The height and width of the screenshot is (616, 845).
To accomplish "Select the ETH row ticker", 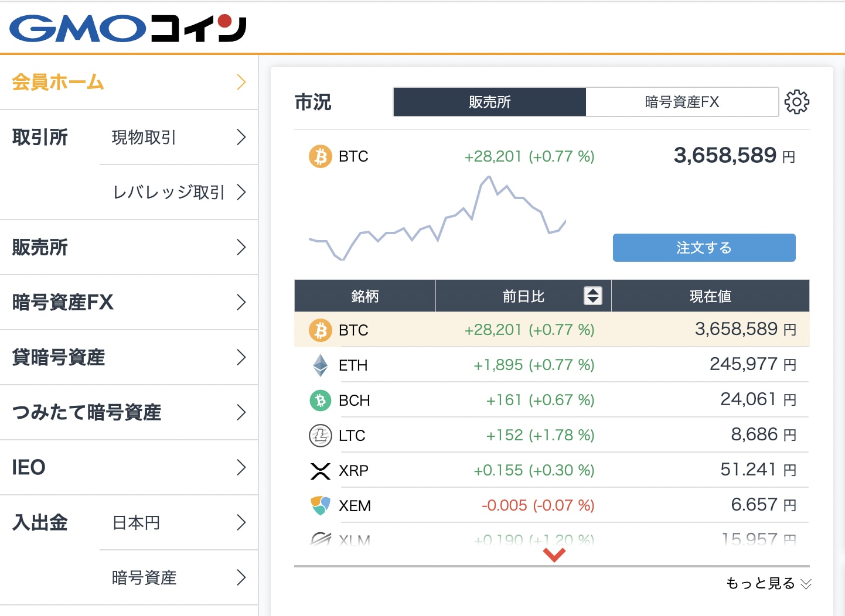I will coord(353,365).
